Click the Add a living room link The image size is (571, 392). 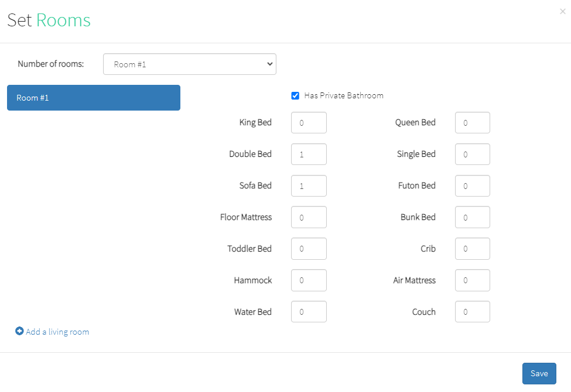pyautogui.click(x=57, y=332)
